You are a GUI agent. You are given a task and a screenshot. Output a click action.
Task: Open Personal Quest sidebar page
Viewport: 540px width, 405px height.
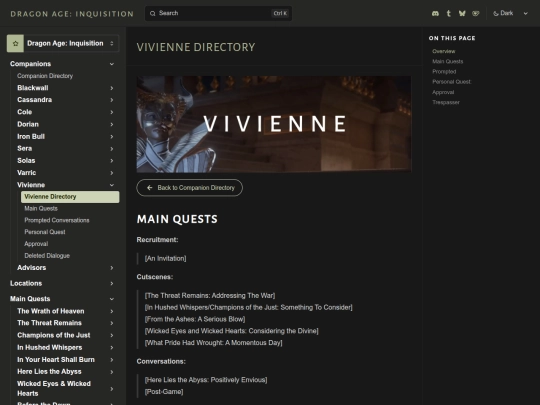click(x=45, y=232)
